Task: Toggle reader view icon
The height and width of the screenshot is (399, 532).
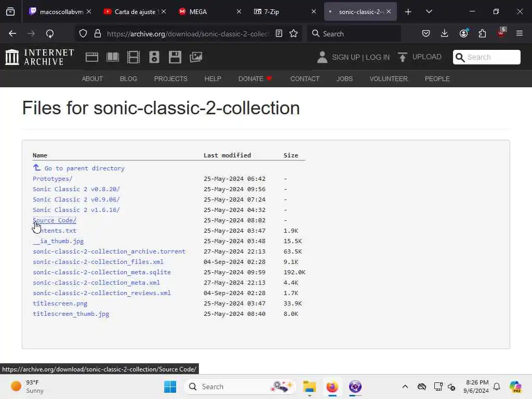Action: (x=279, y=34)
